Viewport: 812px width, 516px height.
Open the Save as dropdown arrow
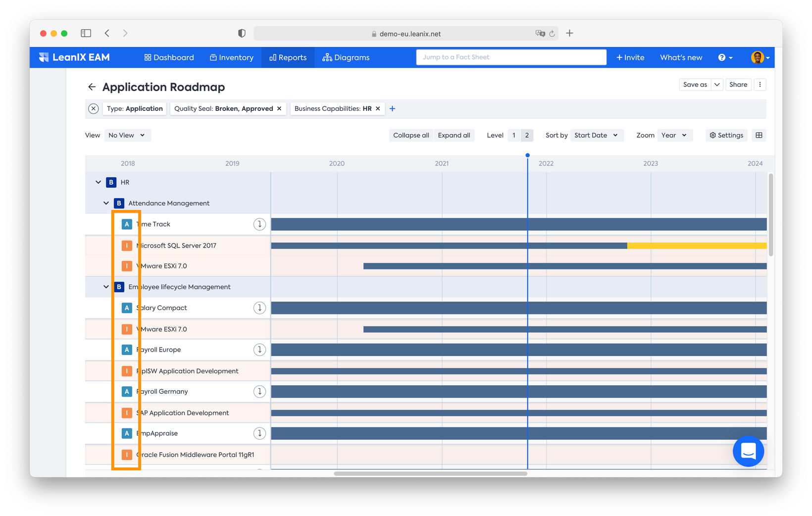tap(717, 85)
